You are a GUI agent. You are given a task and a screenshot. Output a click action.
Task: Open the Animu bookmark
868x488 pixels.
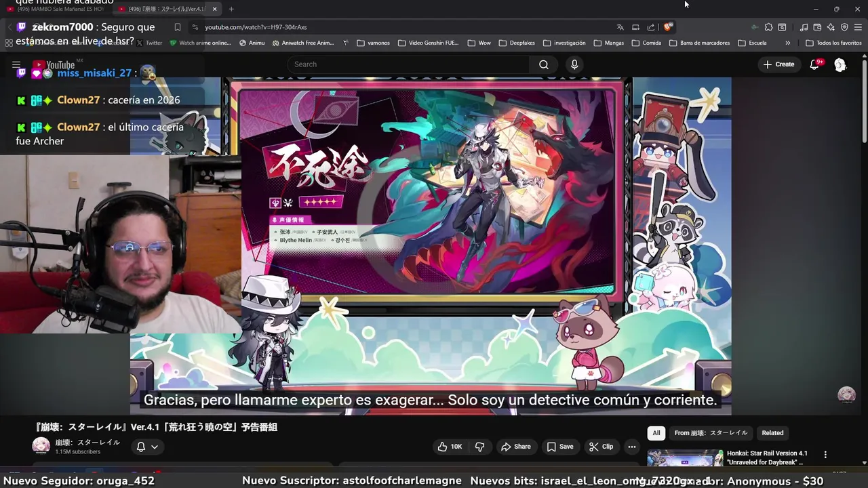[252, 43]
